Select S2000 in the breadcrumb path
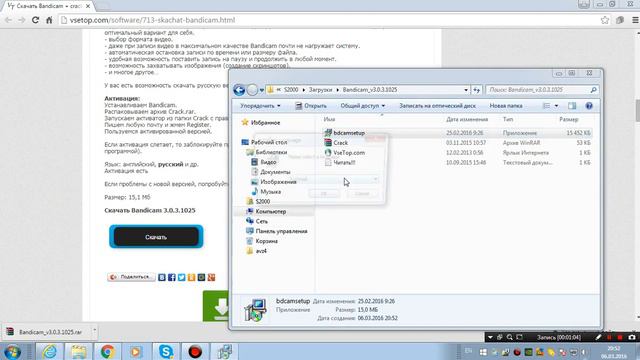The width and height of the screenshot is (640, 360). pyautogui.click(x=291, y=90)
